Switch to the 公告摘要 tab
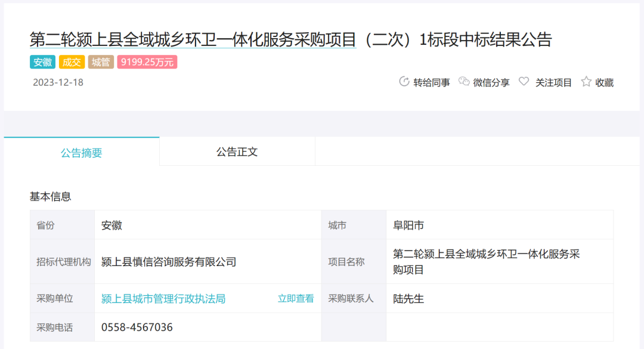This screenshot has height=349, width=644. click(81, 152)
